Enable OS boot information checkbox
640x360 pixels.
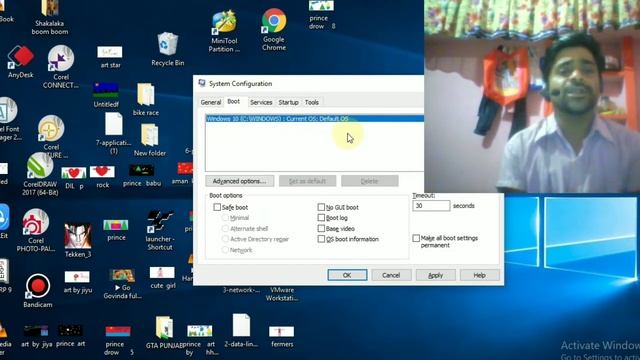point(321,239)
